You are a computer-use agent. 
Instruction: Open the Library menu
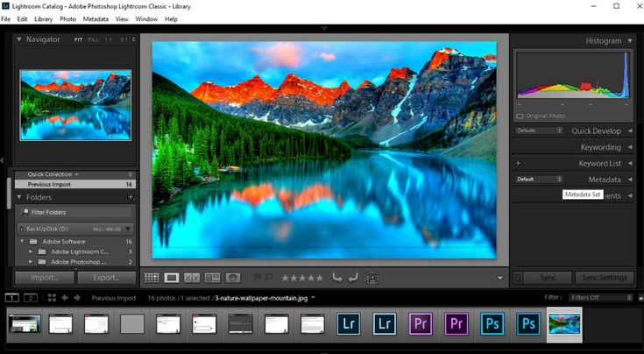43,18
